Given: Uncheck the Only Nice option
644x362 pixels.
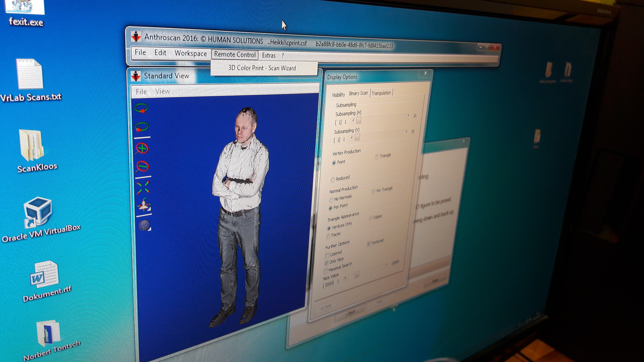Looking at the screenshot, I should pyautogui.click(x=326, y=263).
